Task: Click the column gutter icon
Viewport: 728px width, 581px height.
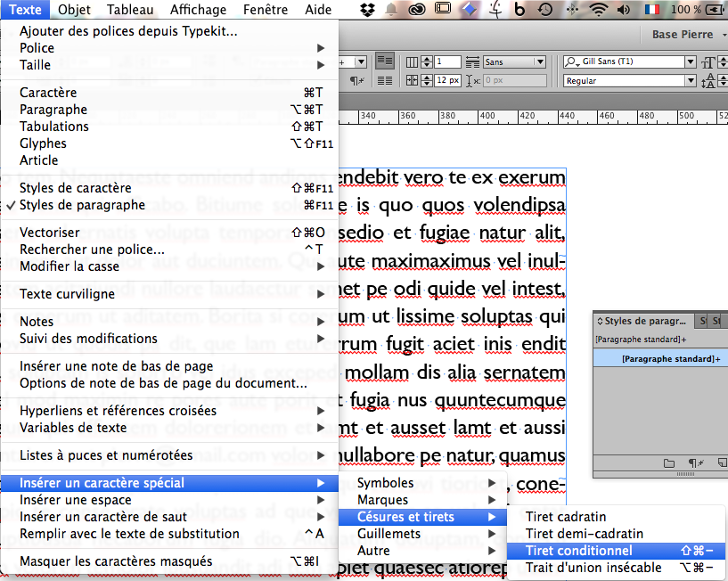Action: (412, 80)
